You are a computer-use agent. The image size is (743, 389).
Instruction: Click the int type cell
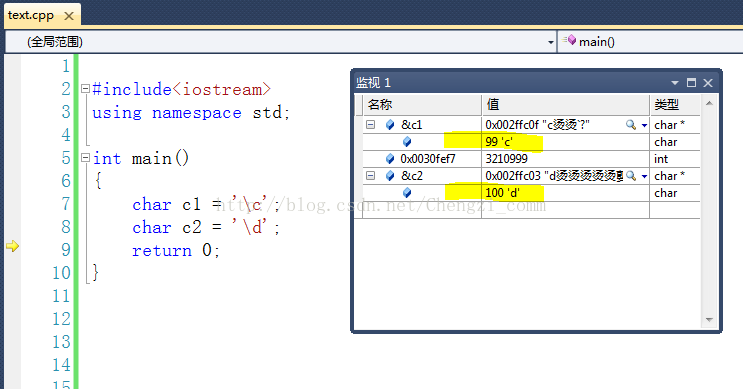click(675, 159)
